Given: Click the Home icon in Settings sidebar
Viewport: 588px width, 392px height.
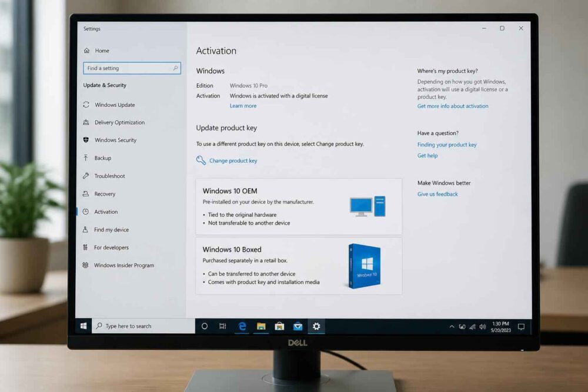Looking at the screenshot, I should pyautogui.click(x=86, y=50).
